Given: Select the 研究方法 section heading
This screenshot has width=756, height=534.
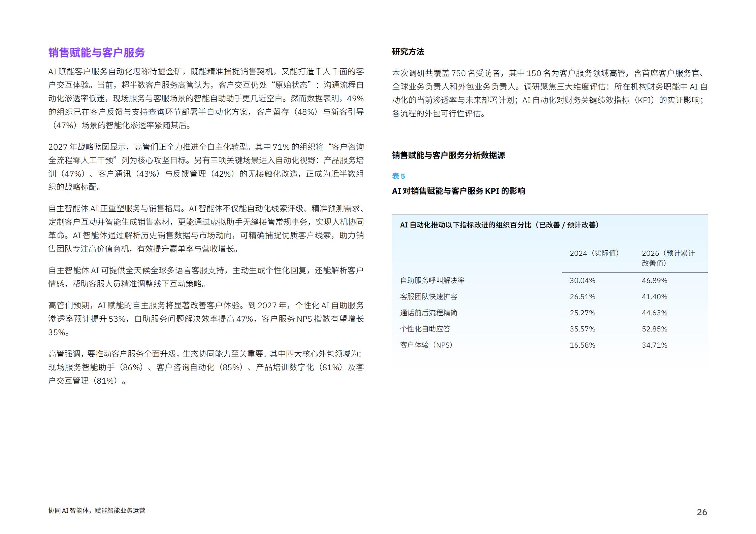Looking at the screenshot, I should point(408,52).
